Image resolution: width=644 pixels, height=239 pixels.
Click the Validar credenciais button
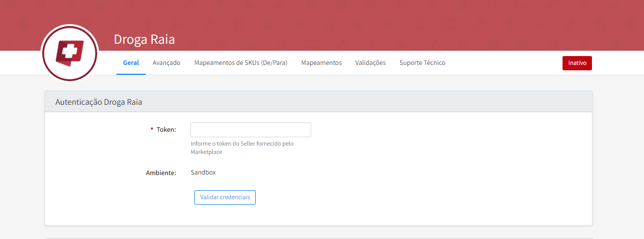(x=225, y=197)
